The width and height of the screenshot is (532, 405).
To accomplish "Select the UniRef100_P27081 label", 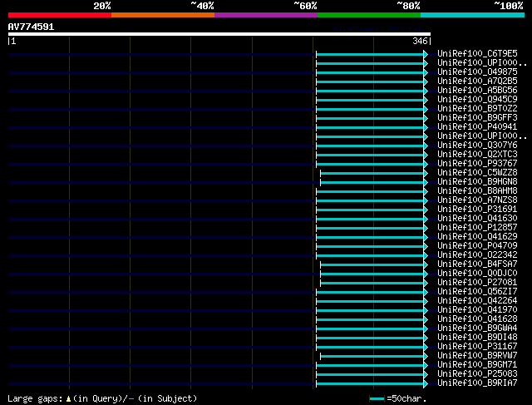I will [477, 283].
